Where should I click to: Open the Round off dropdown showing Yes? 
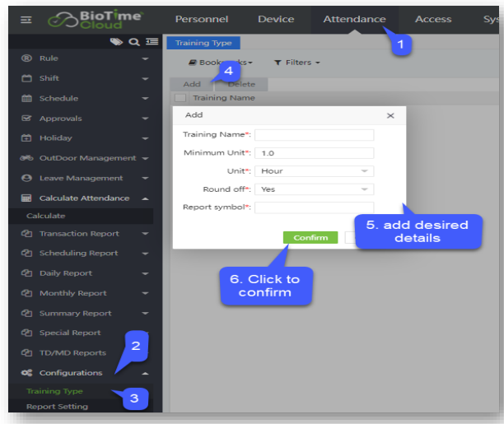[314, 189]
